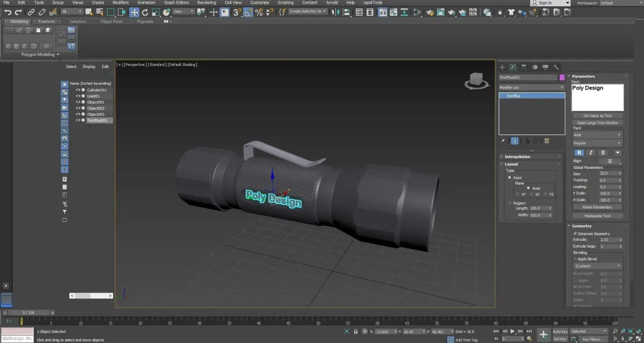The height and width of the screenshot is (343, 644).
Task: Switch to the Object Paint ribbon tab
Action: point(111,21)
